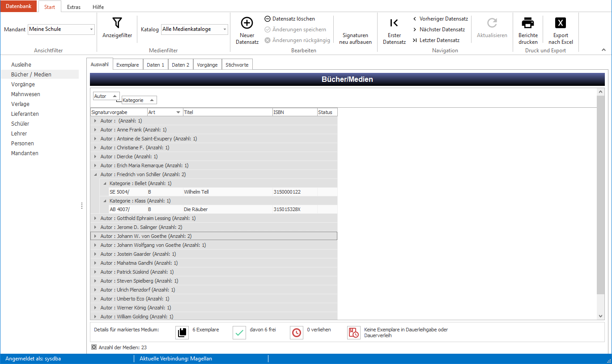This screenshot has width=612, height=364.
Task: Open the Stichworte tab
Action: [237, 65]
